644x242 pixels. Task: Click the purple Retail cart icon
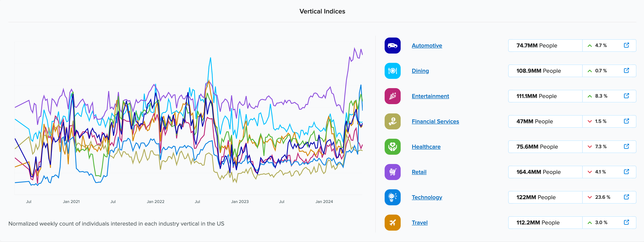point(392,172)
